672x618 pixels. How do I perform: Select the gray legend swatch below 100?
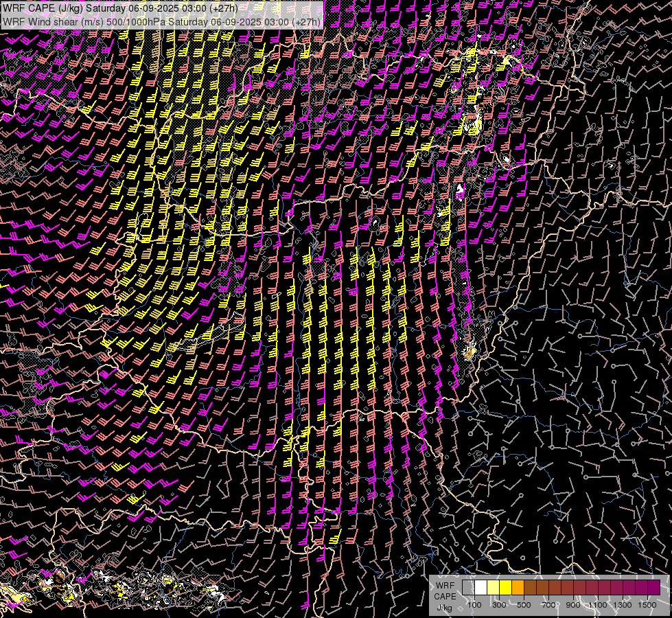(468, 588)
